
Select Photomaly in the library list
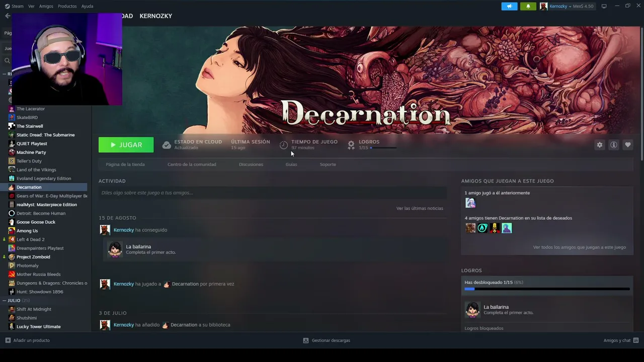point(27,265)
